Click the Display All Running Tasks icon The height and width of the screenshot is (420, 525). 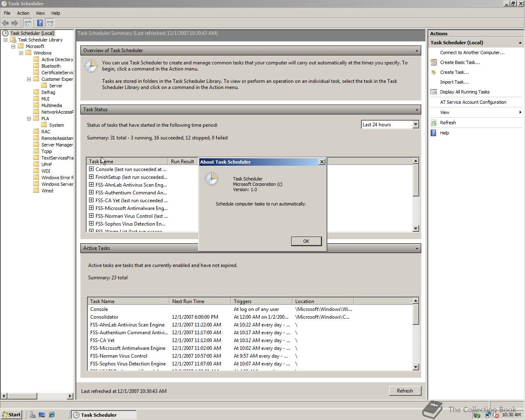pyautogui.click(x=434, y=92)
